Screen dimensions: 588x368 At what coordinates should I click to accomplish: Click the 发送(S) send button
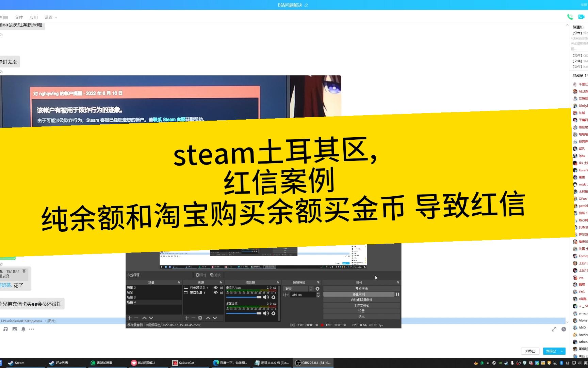(551, 351)
